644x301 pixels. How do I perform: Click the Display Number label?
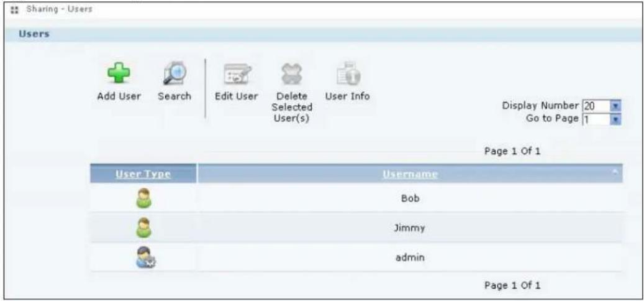[x=540, y=105]
